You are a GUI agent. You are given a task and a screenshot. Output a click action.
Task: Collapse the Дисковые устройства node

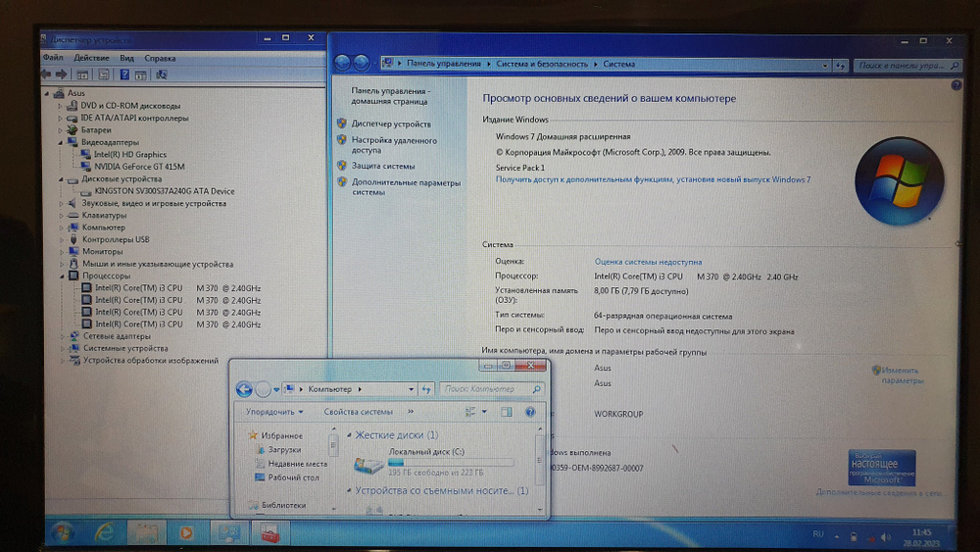(x=61, y=179)
